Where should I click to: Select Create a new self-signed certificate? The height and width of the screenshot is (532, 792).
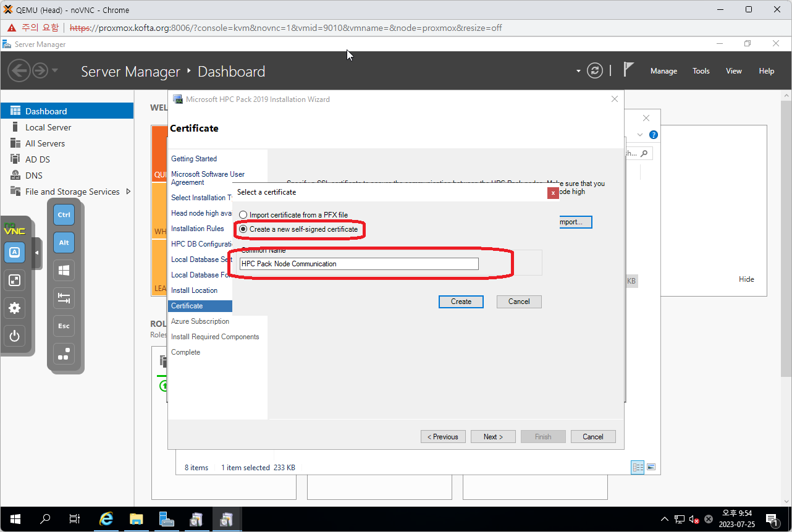(243, 229)
